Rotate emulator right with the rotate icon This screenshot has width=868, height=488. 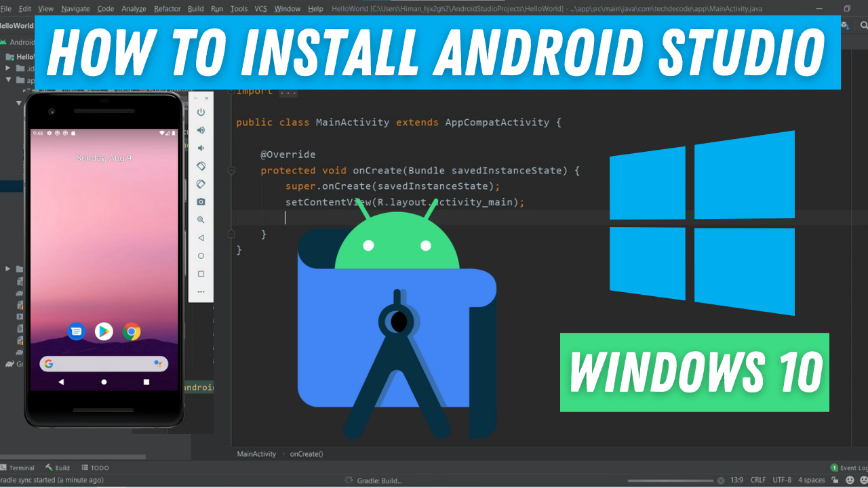pyautogui.click(x=201, y=184)
